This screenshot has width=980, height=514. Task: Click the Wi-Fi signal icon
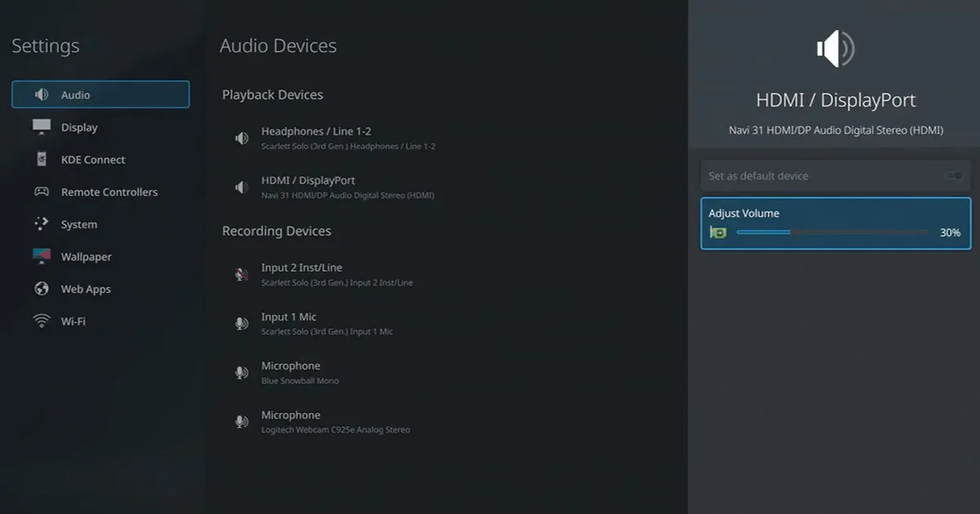click(x=42, y=321)
